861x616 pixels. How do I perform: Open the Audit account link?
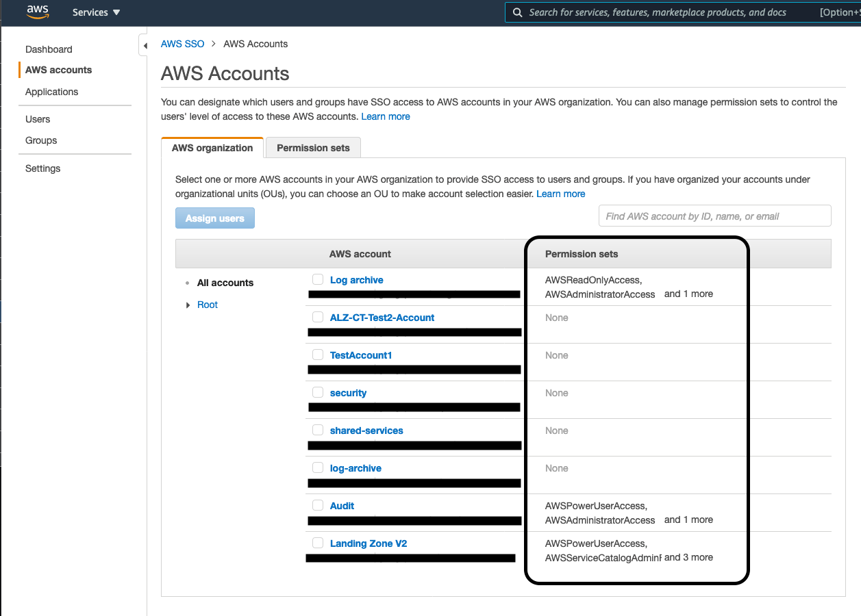click(x=342, y=506)
